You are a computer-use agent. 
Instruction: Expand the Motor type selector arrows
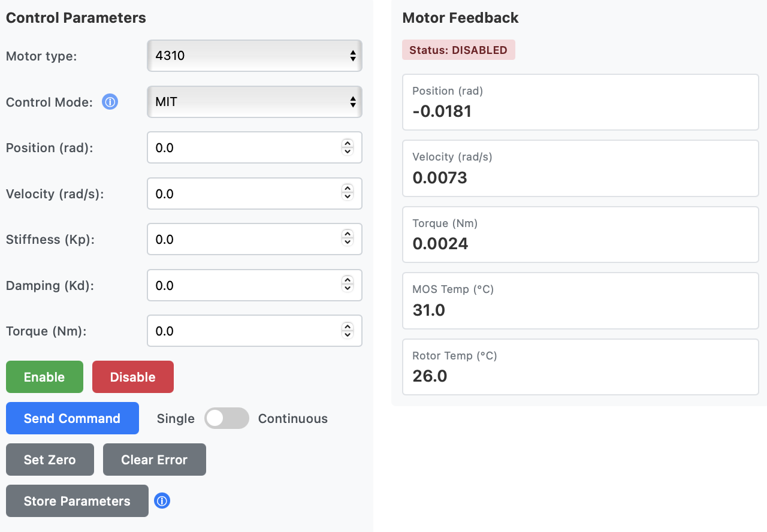tap(352, 56)
